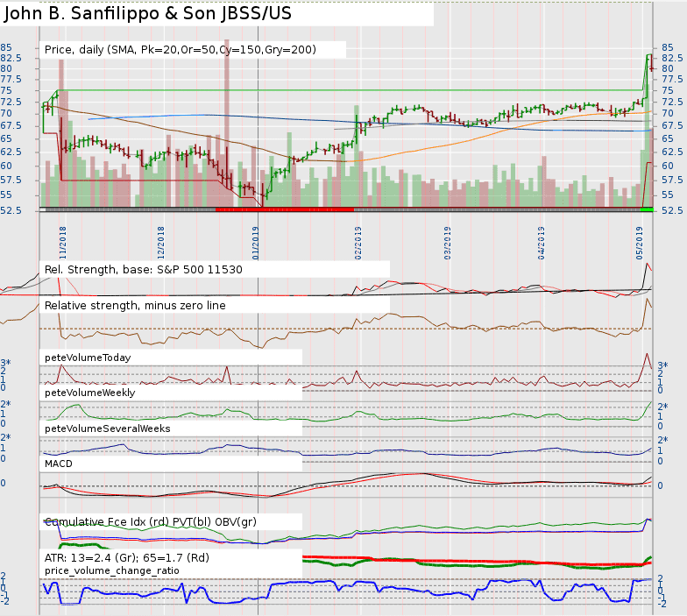Click the 82.5 price label on right axis
687x616 pixels.
(672, 58)
